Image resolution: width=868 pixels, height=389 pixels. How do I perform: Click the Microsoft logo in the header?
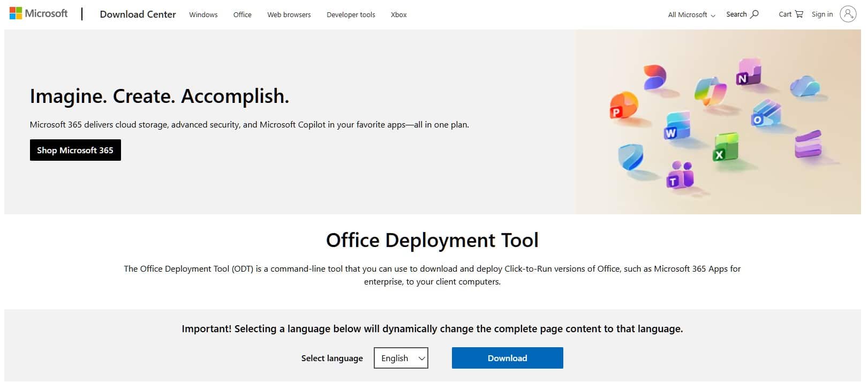[x=39, y=13]
